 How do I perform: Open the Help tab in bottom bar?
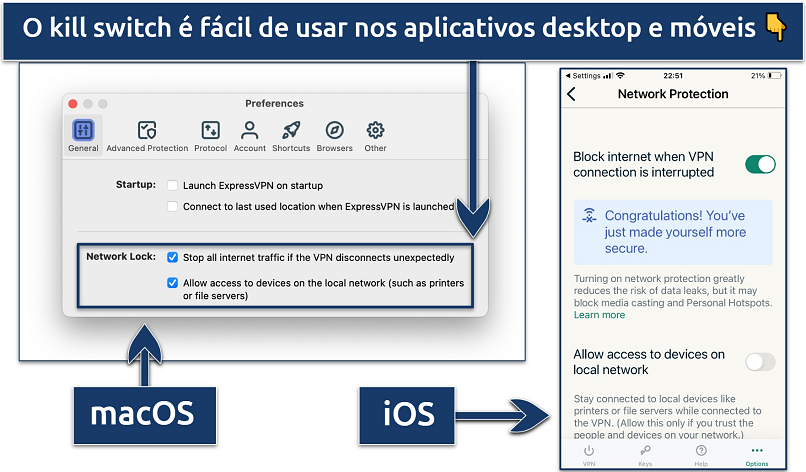click(701, 455)
